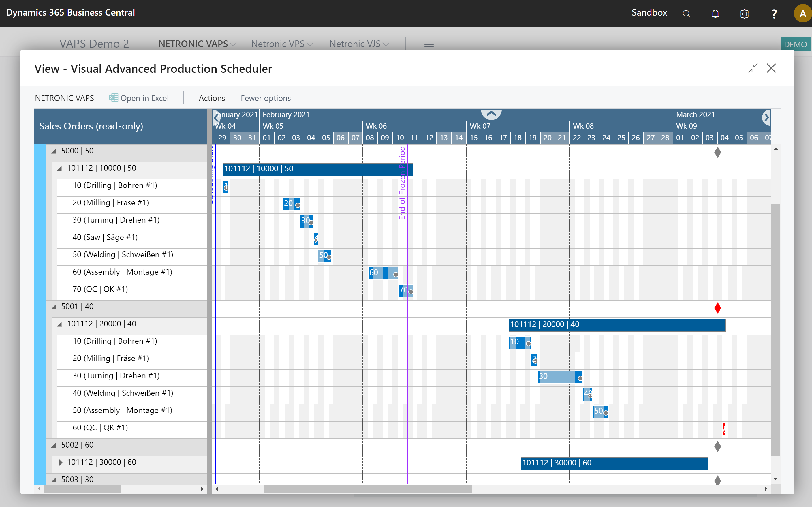
Task: Click Fewer options in the dialog
Action: click(x=265, y=98)
